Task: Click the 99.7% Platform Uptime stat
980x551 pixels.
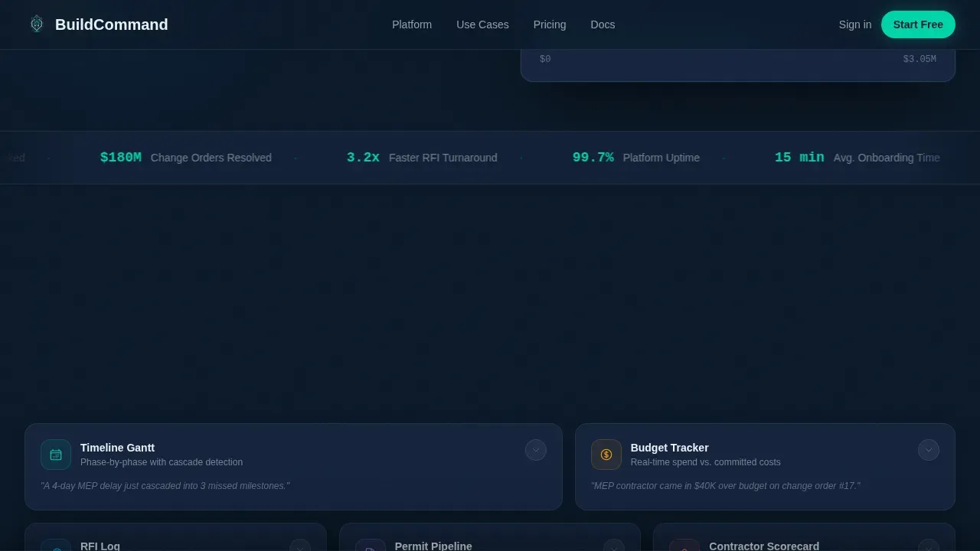Action: (636, 158)
